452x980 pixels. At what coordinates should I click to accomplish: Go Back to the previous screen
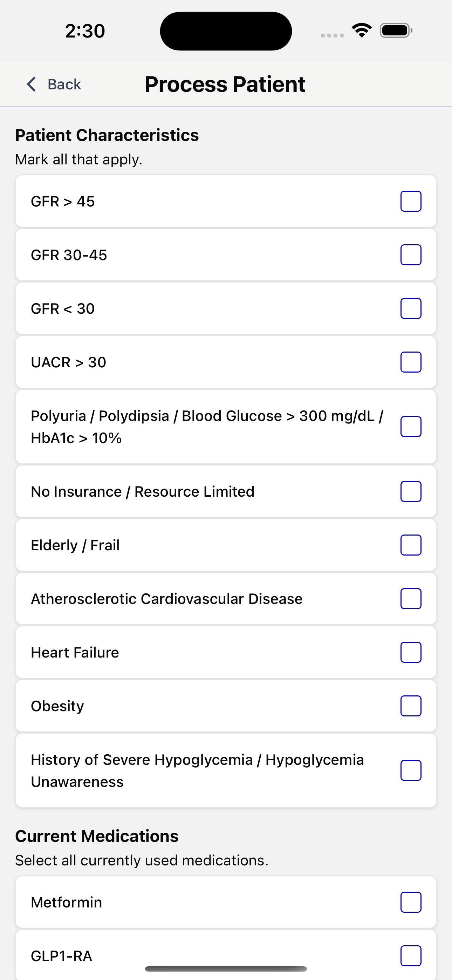(54, 84)
